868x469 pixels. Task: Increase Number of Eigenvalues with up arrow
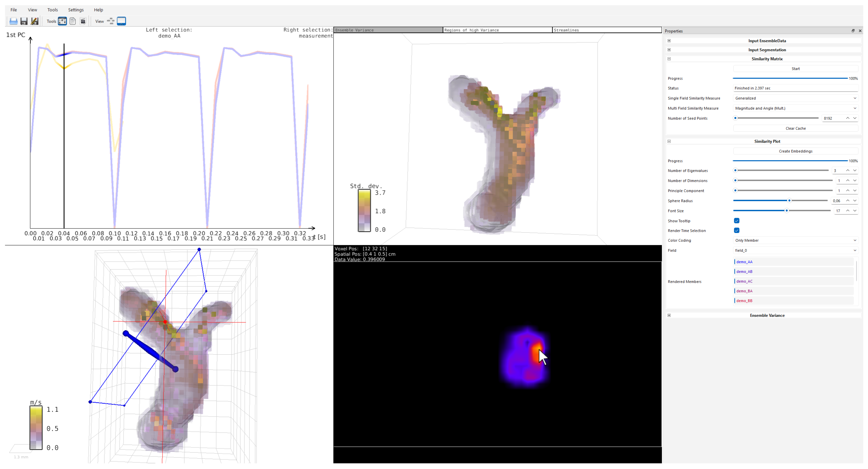click(848, 171)
